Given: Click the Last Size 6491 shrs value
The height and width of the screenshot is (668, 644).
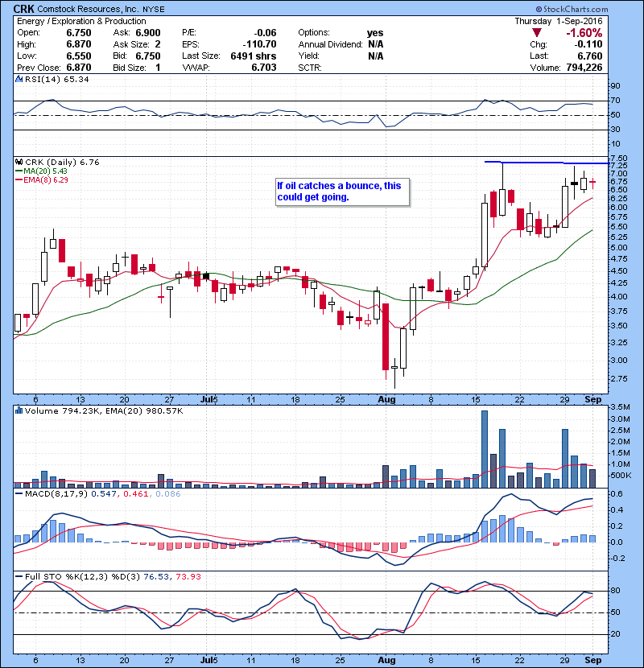Looking at the screenshot, I should 253,56.
